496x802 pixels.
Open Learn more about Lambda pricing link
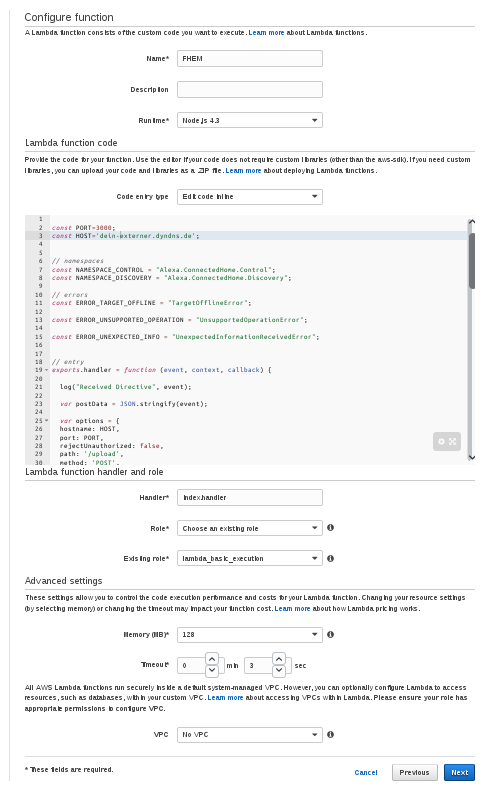pos(292,608)
